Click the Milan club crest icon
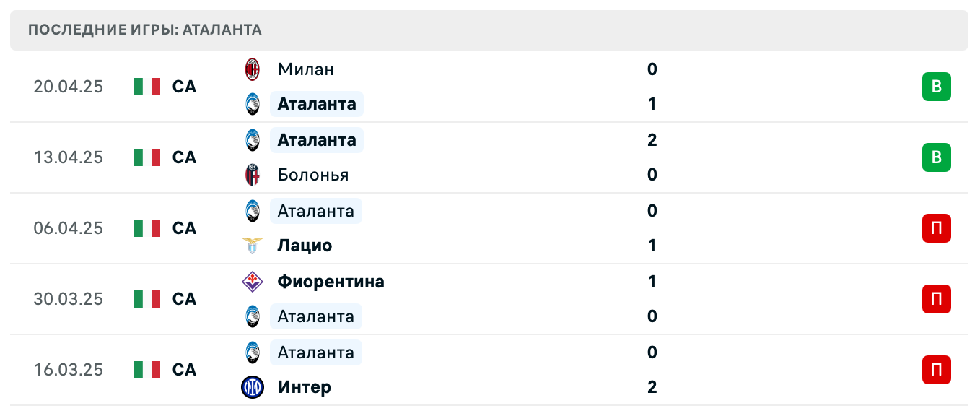 (x=252, y=69)
